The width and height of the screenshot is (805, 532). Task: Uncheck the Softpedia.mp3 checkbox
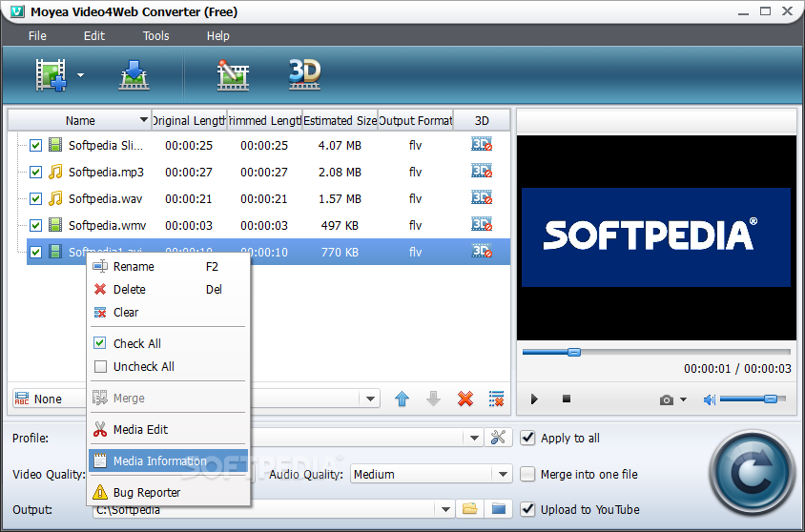35,172
